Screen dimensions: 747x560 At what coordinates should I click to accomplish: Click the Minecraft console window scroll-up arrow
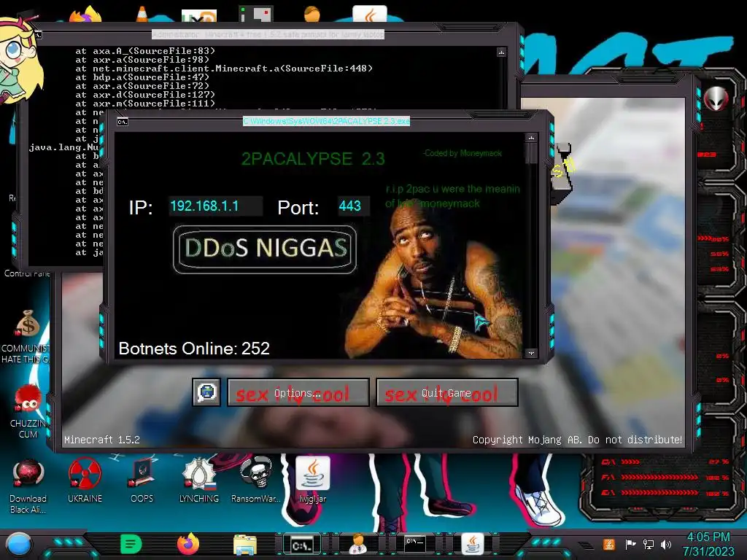501,52
